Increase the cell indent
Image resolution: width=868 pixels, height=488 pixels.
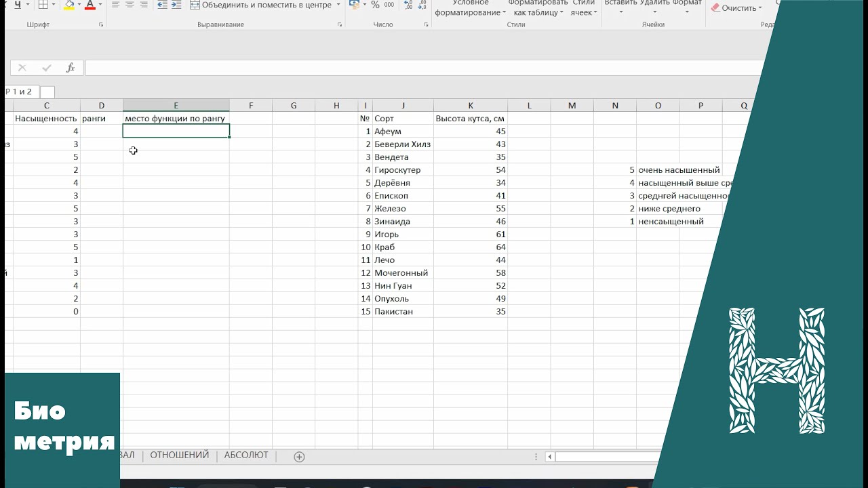click(x=177, y=5)
